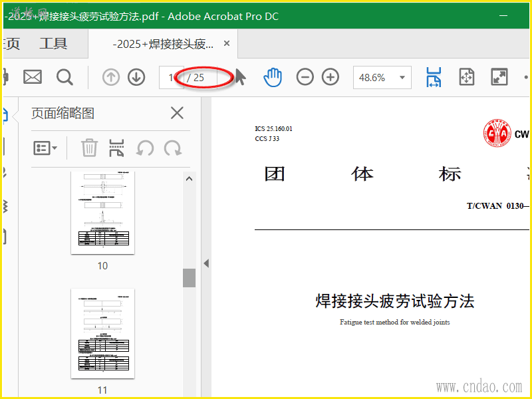The width and height of the screenshot is (532, 399).
Task: Click the thumbnail scrollbar up arrow
Action: 189,178
